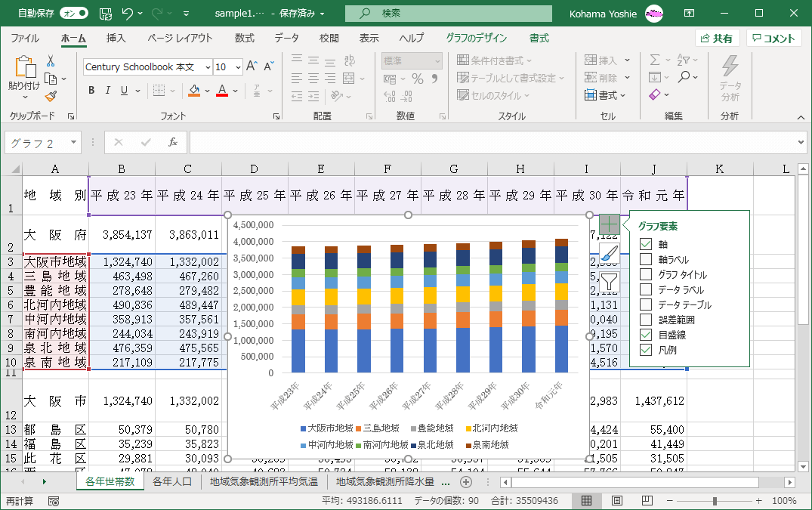
Task: Open the Chart Filters funnel button
Action: pos(610,283)
